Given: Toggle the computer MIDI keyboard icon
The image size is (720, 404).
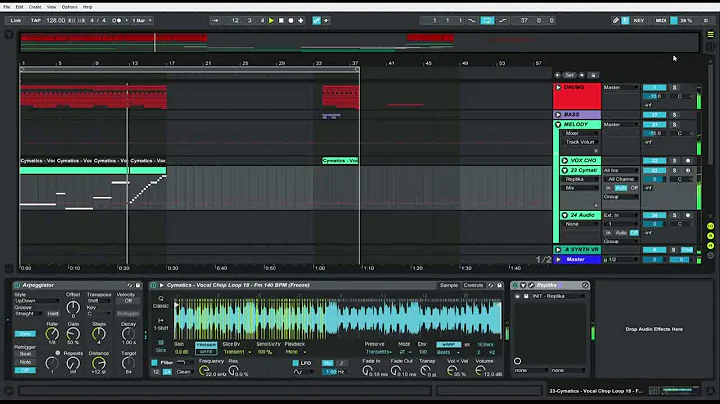Looking at the screenshot, I should pyautogui.click(x=625, y=21).
